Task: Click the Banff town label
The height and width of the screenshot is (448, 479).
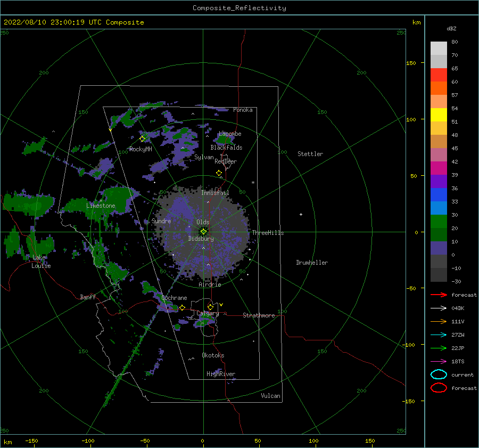Action: [x=88, y=297]
